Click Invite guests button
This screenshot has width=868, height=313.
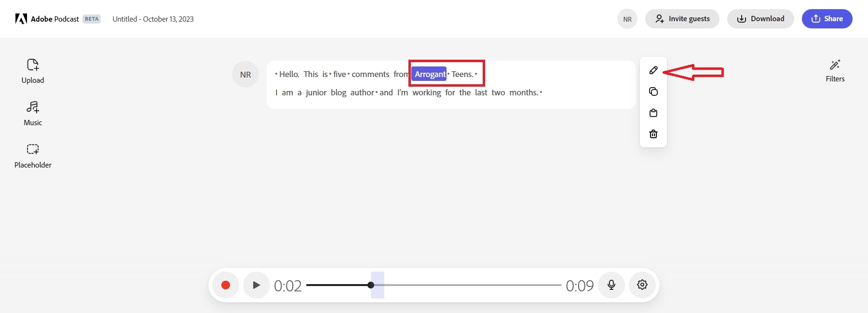[x=682, y=19]
